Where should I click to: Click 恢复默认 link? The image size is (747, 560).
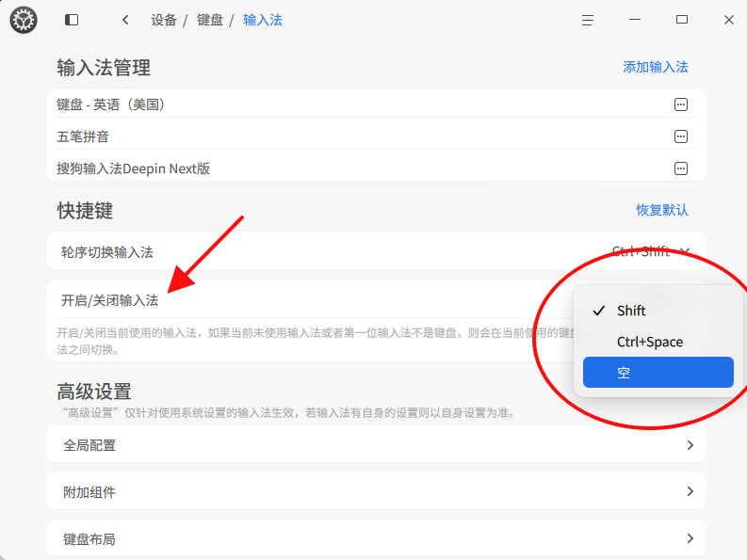click(662, 210)
